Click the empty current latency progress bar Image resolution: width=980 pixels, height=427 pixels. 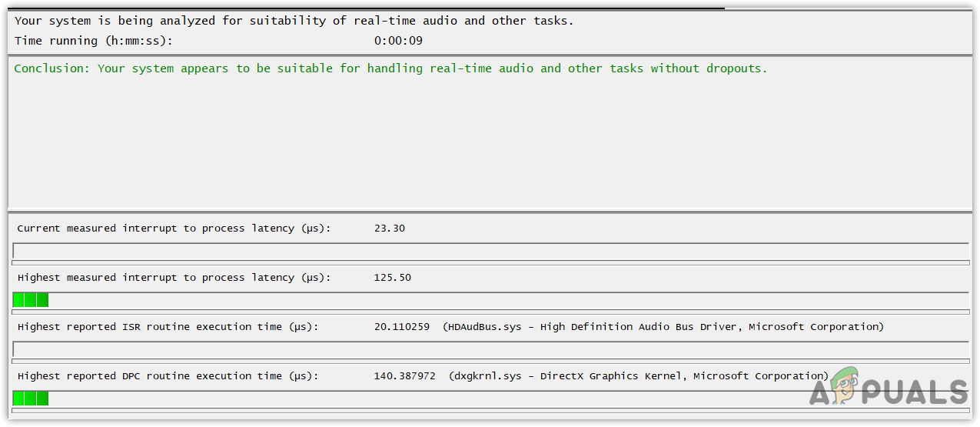[490, 251]
